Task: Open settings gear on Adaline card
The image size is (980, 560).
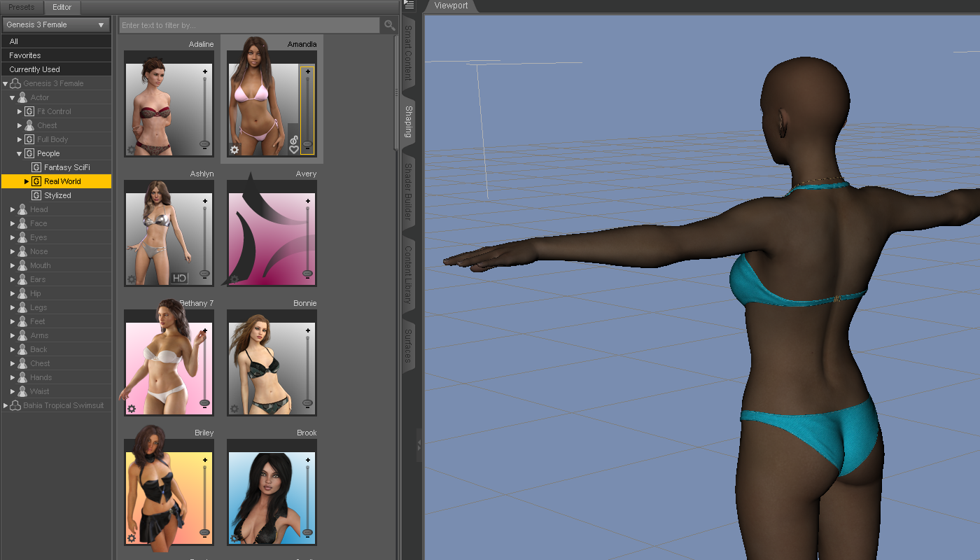Action: pos(131,150)
